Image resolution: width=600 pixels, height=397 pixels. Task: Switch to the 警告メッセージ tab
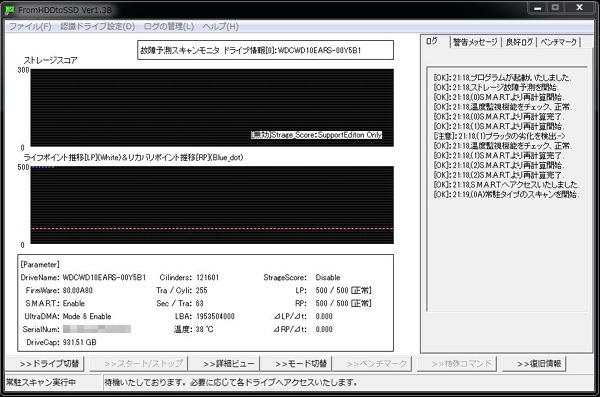[x=475, y=42]
